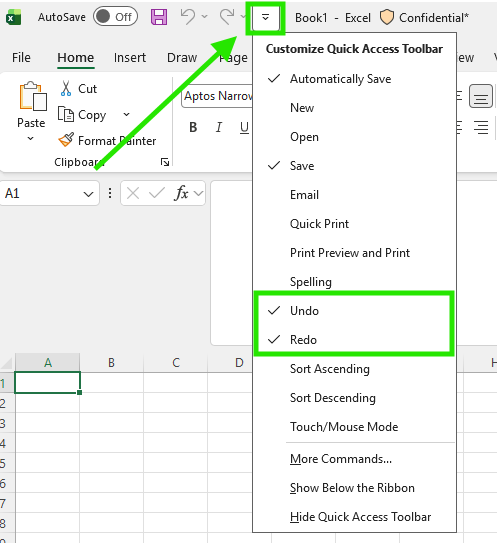Click the Format Painter brush icon
This screenshot has width=497, height=543.
pos(66,140)
